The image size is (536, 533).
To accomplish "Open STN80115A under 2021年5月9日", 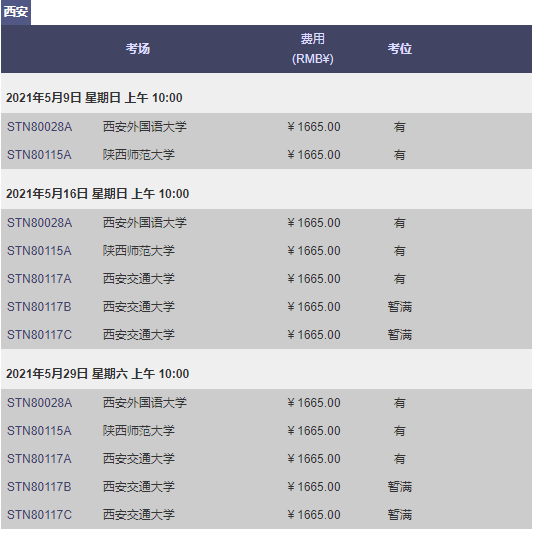I will (39, 155).
